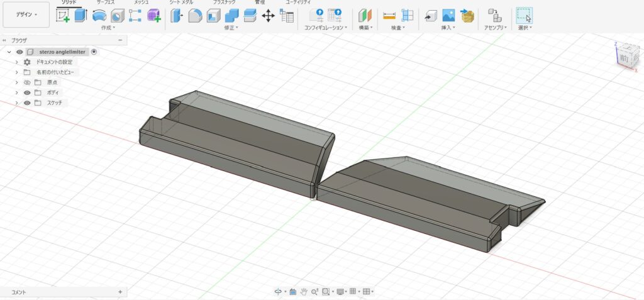Expand the ドキュメントの設定 tree node

[x=17, y=62]
